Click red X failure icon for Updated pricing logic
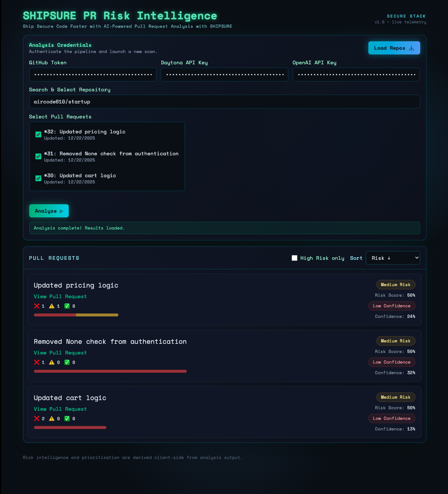Viewport: 448px width, 494px height. 37,306
